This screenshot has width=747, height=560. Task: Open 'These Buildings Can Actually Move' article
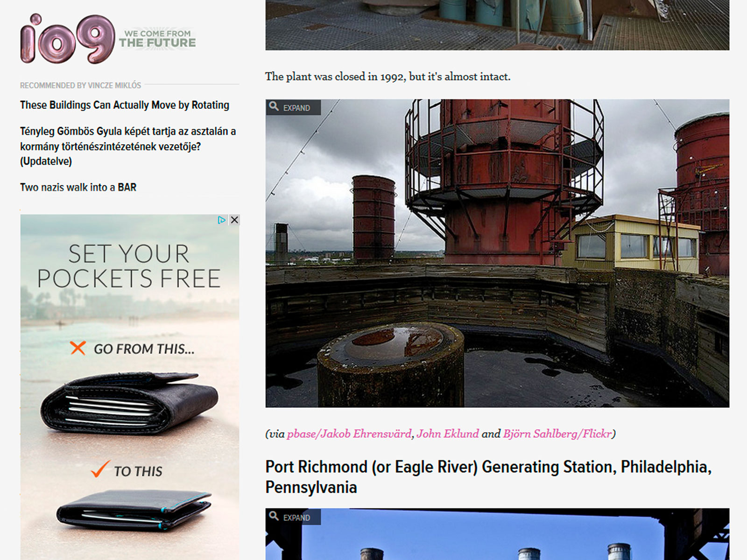click(125, 105)
